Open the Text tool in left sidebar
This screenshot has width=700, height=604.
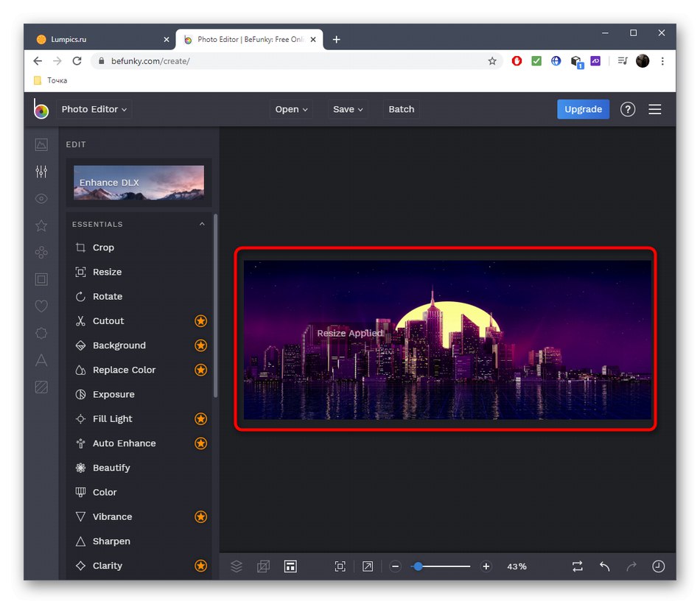pyautogui.click(x=41, y=360)
